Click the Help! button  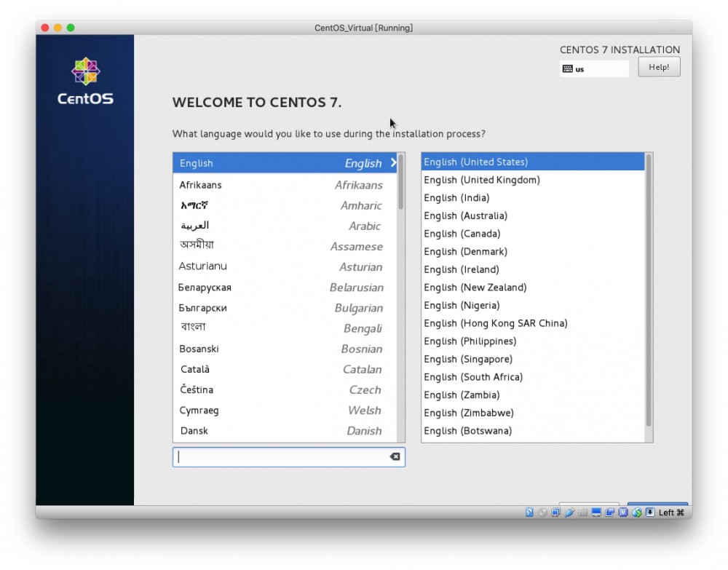click(x=659, y=67)
